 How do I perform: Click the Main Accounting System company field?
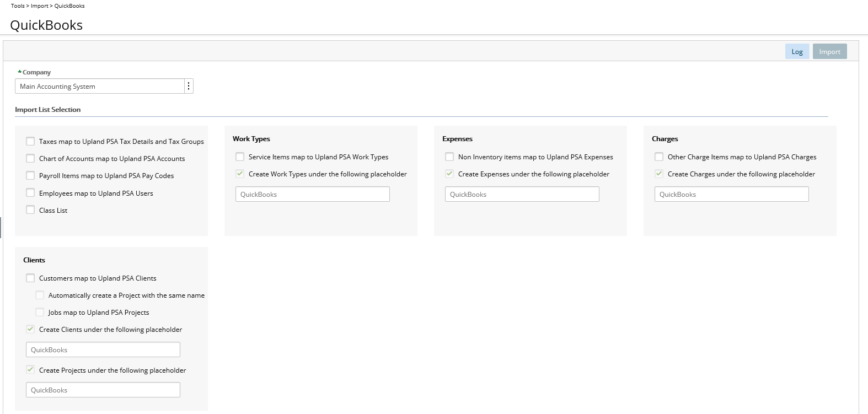(100, 86)
